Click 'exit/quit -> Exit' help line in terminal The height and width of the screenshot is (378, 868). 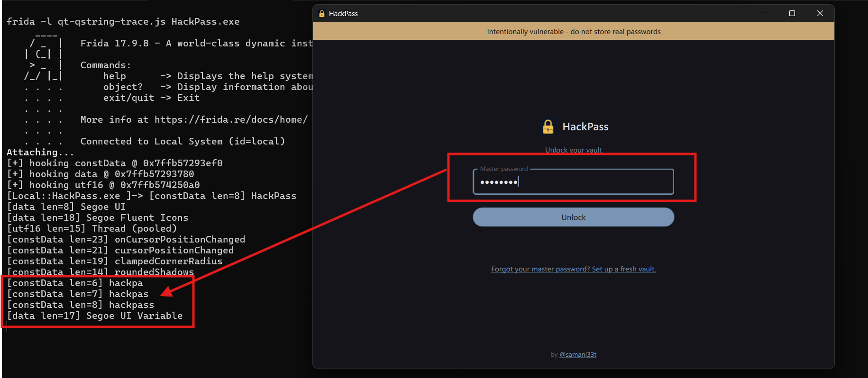coord(152,98)
